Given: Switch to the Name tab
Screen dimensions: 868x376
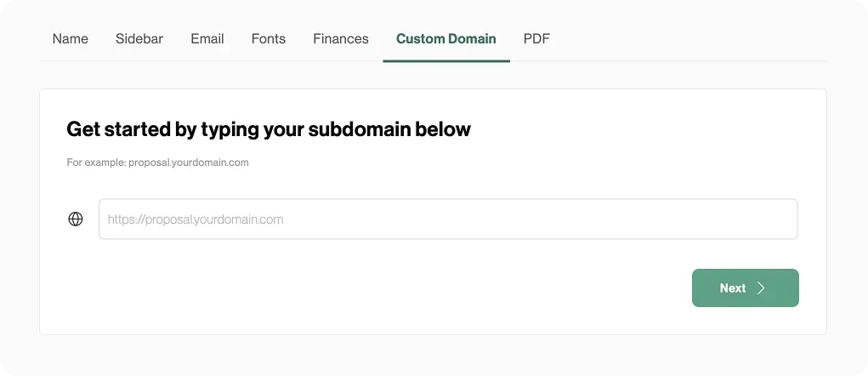Looking at the screenshot, I should point(71,39).
